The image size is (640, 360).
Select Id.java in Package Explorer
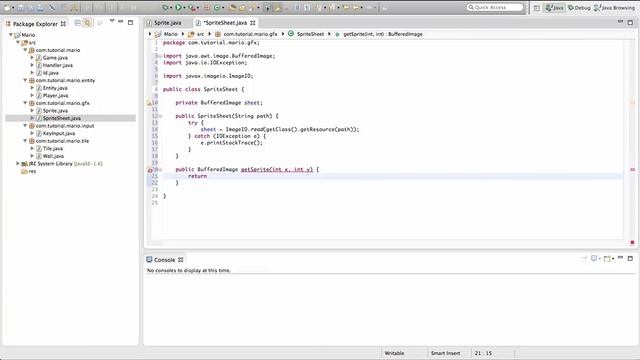click(x=51, y=73)
